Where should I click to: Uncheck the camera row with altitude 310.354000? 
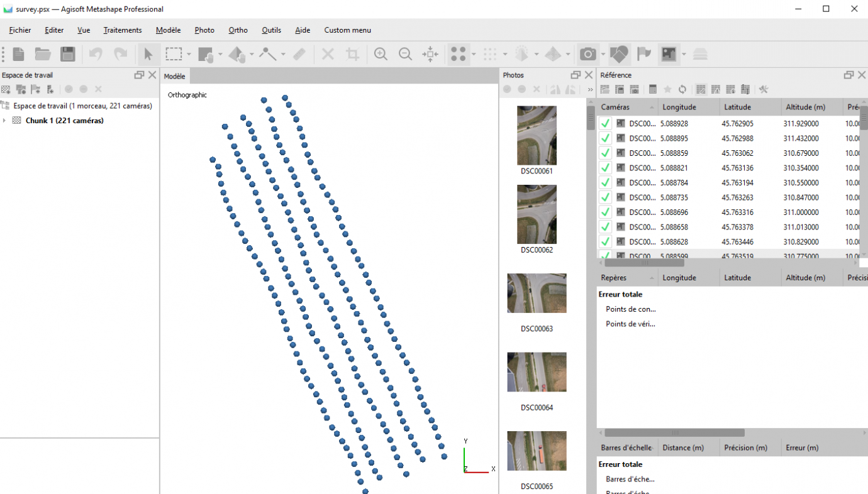click(604, 168)
